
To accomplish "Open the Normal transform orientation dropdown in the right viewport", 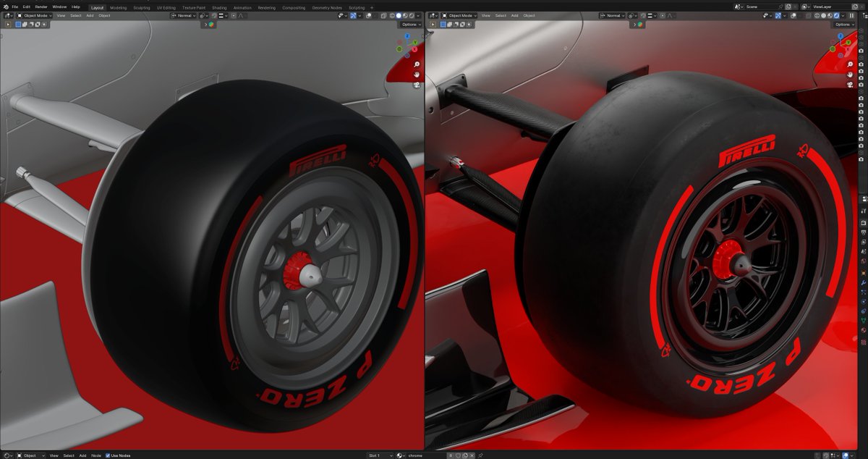I will pos(612,15).
